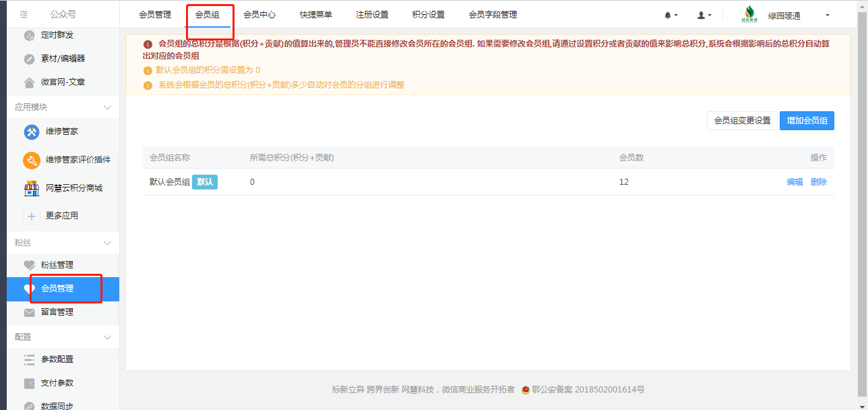This screenshot has width=868, height=410.
Task: Click the plus icon for 更多应用
Action: click(x=31, y=216)
